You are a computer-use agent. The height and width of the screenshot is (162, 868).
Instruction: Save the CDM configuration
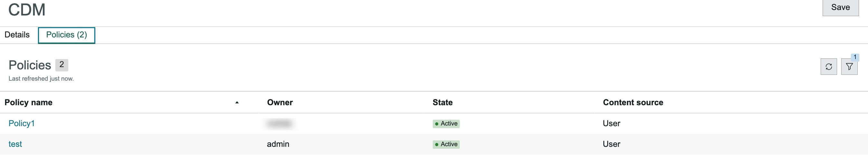[x=840, y=7]
